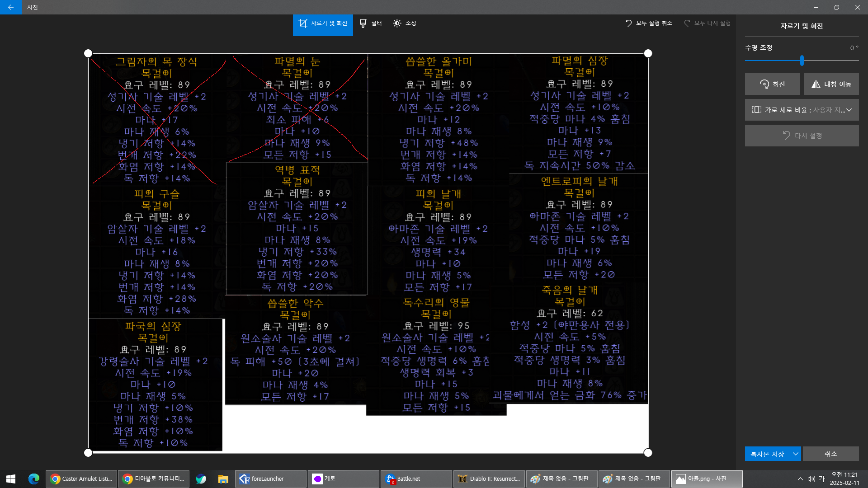Viewport: 868px width, 488px height.
Task: Switch to 게토 app in the taskbar
Action: pyautogui.click(x=344, y=479)
